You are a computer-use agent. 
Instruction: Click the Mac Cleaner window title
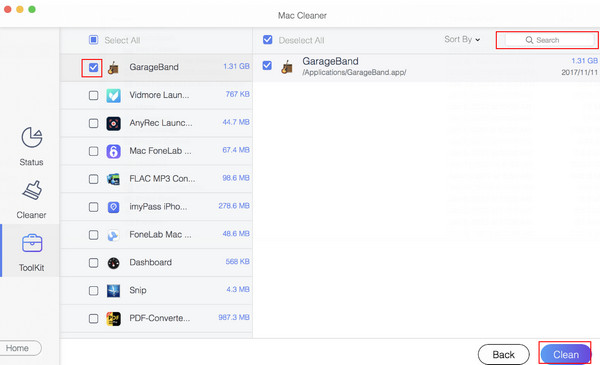(x=302, y=16)
